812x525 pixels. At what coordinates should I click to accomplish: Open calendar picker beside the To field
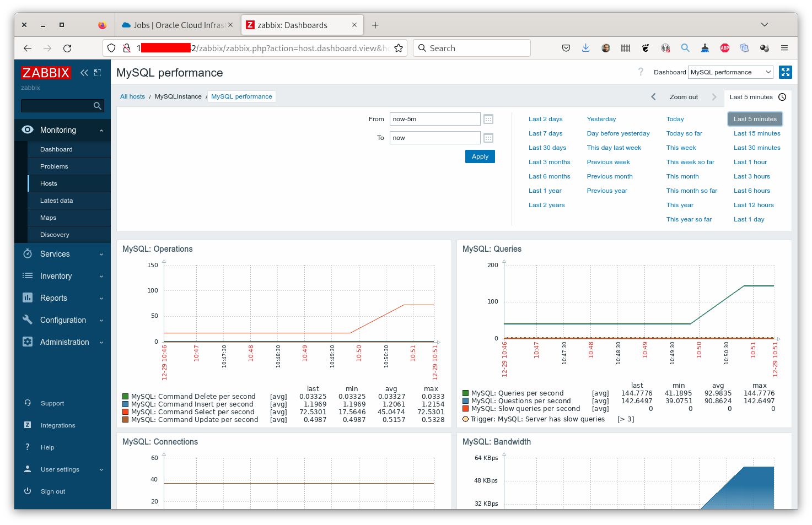488,137
